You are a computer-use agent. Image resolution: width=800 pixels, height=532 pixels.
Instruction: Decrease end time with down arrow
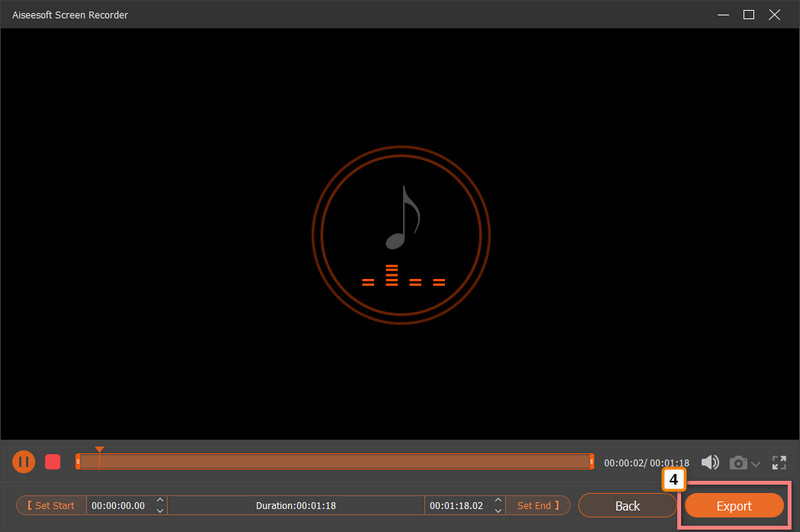[497, 511]
